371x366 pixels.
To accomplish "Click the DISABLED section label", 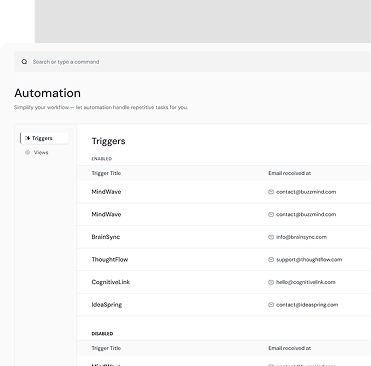I will click(102, 334).
